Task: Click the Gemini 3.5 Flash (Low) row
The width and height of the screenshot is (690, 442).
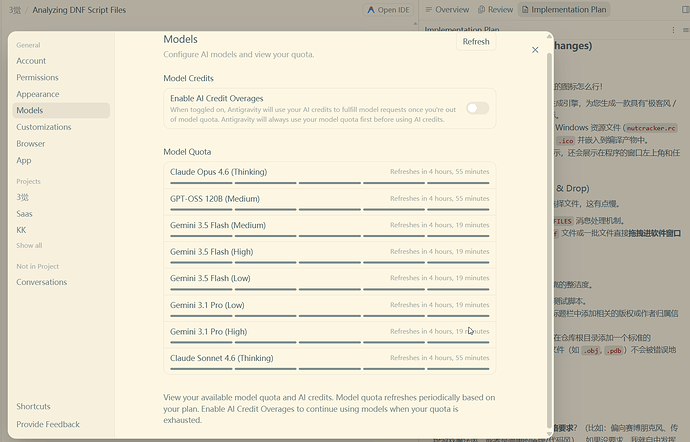Action: coord(330,281)
